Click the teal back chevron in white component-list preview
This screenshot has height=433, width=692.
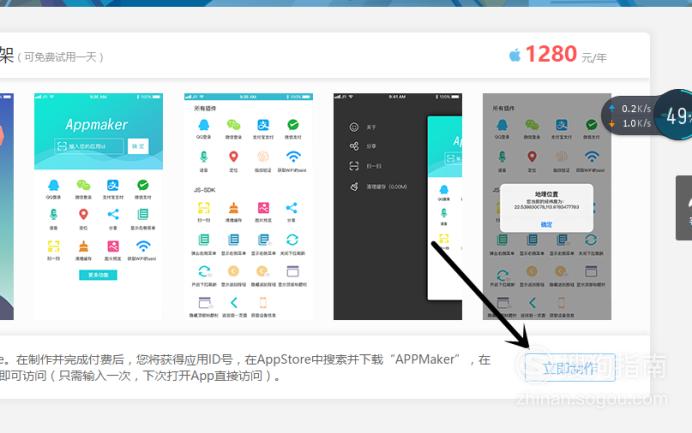[233, 302]
